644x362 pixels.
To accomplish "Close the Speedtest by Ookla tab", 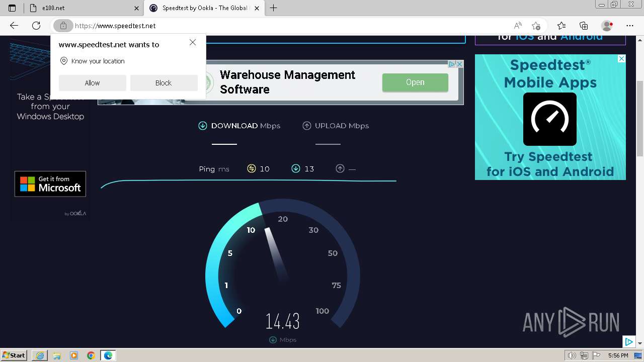I will tap(257, 8).
